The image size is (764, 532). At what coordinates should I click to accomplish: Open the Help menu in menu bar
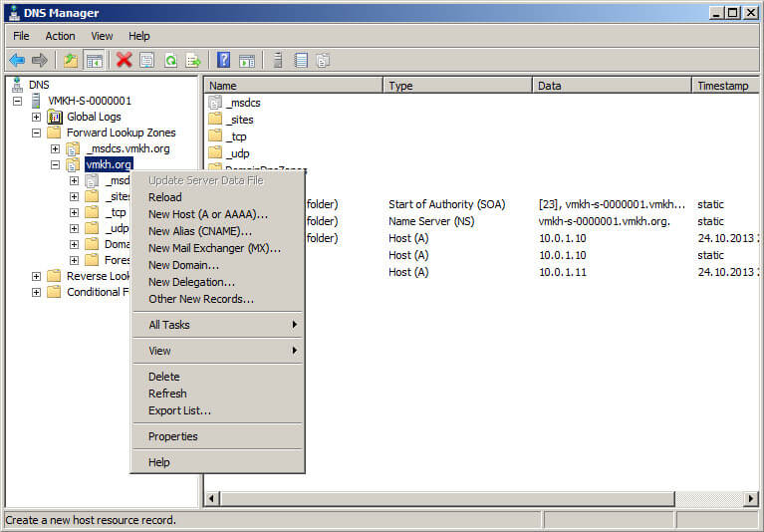pyautogui.click(x=138, y=36)
